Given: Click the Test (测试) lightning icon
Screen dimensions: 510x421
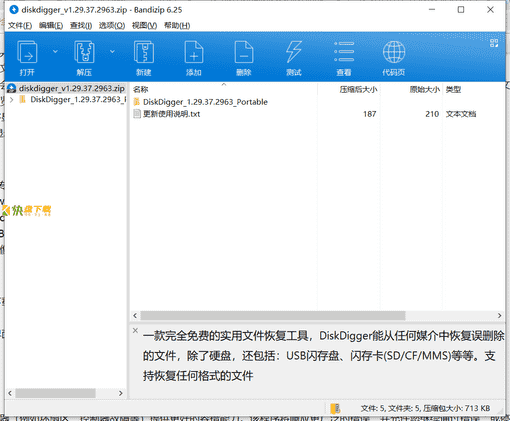Looking at the screenshot, I should pos(294,52).
